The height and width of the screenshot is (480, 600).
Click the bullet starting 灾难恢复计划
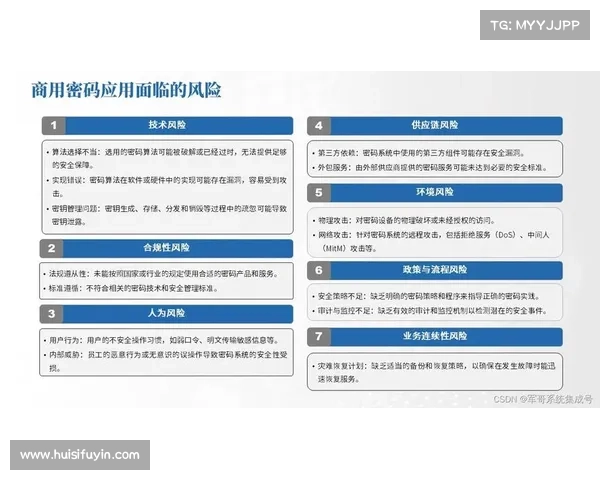point(434,372)
